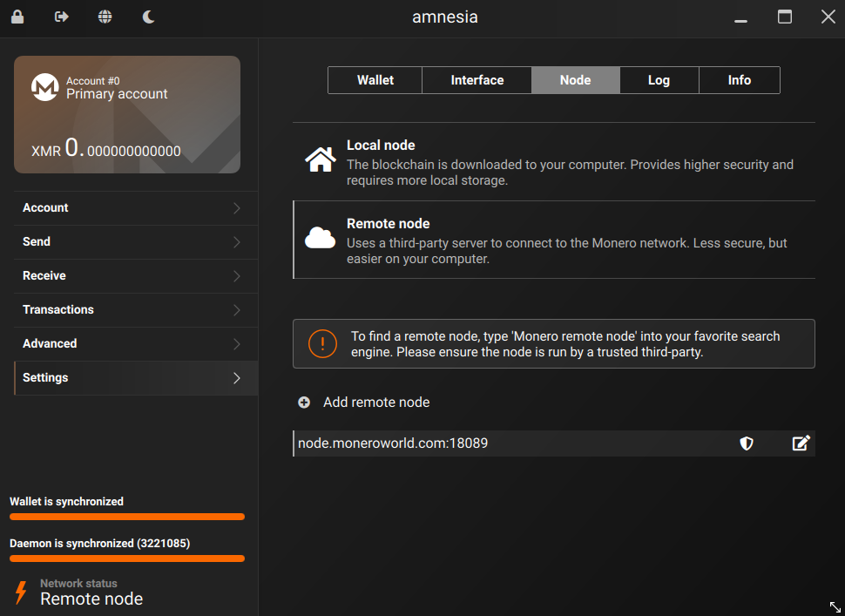845x616 pixels.
Task: Click the Primary account card
Action: pyautogui.click(x=127, y=114)
